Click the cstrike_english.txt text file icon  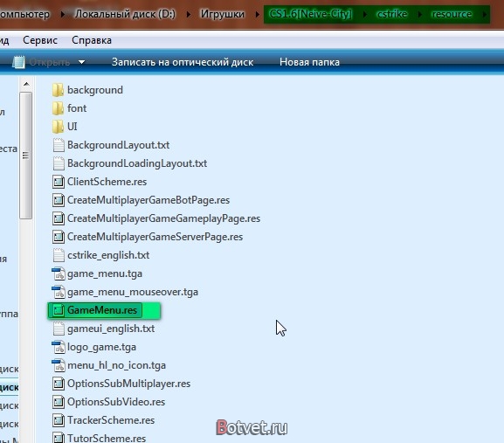[59, 255]
